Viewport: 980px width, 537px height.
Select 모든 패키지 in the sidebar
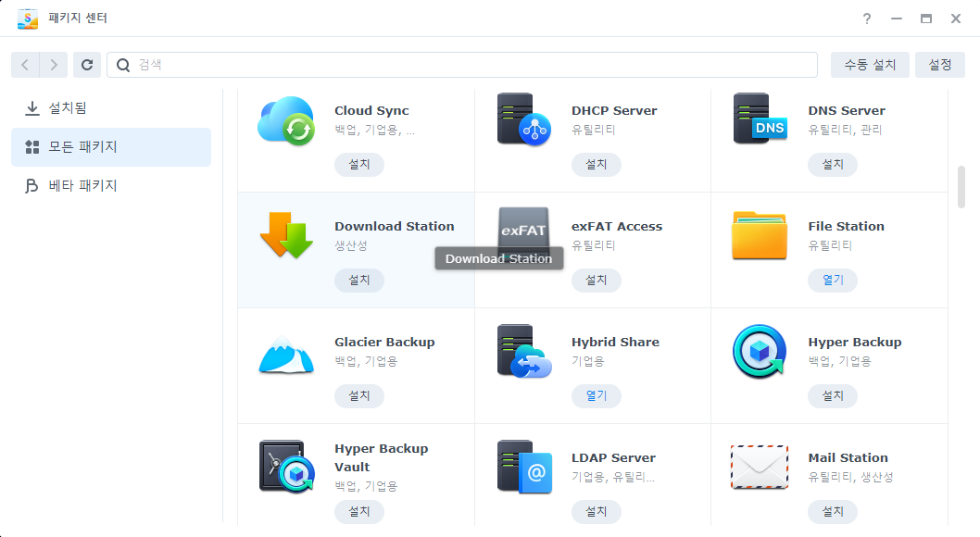click(x=111, y=146)
